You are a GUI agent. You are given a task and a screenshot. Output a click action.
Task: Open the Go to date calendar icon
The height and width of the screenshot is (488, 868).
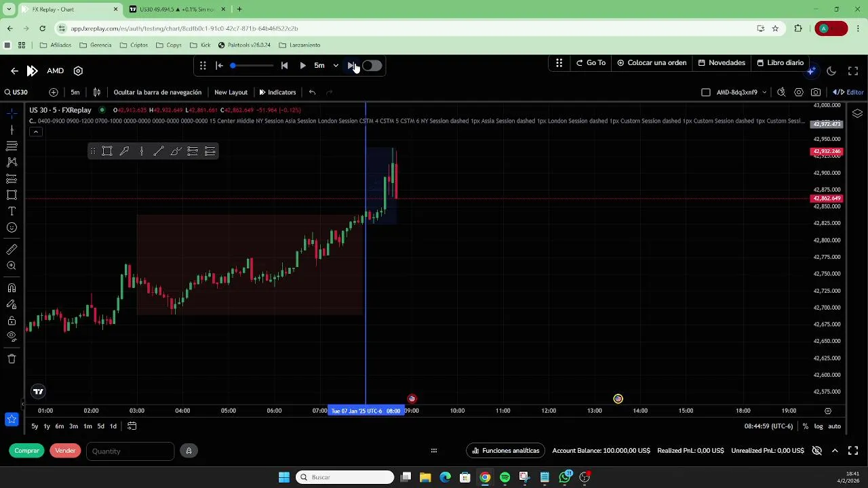pos(132,426)
